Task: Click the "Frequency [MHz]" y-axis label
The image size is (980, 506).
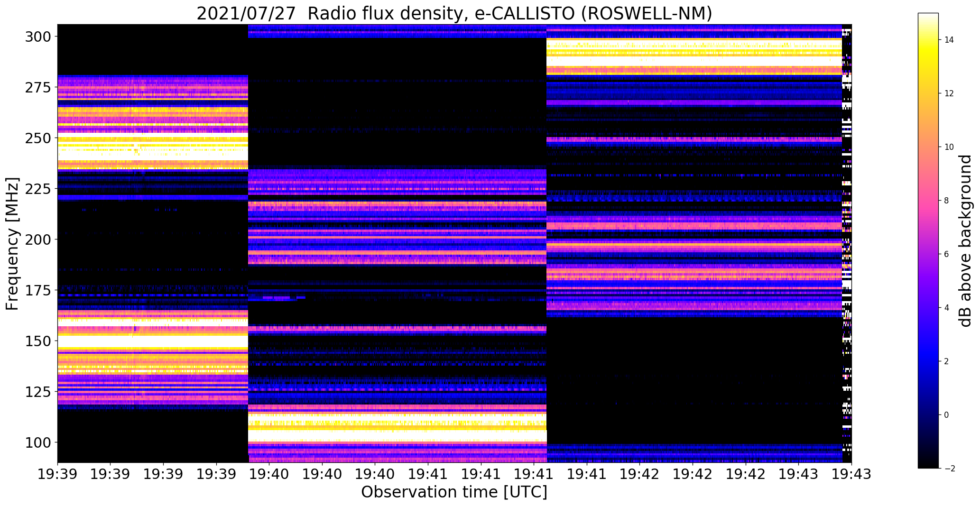Action: pos(12,244)
